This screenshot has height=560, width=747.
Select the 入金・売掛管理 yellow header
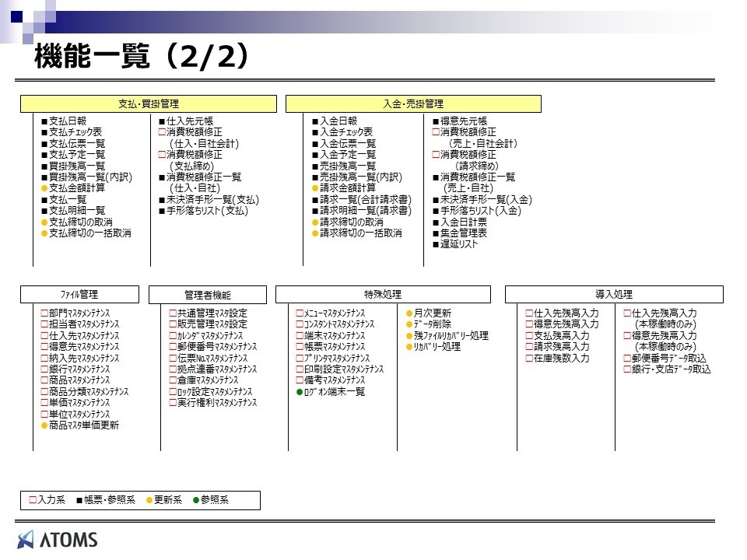tap(413, 103)
